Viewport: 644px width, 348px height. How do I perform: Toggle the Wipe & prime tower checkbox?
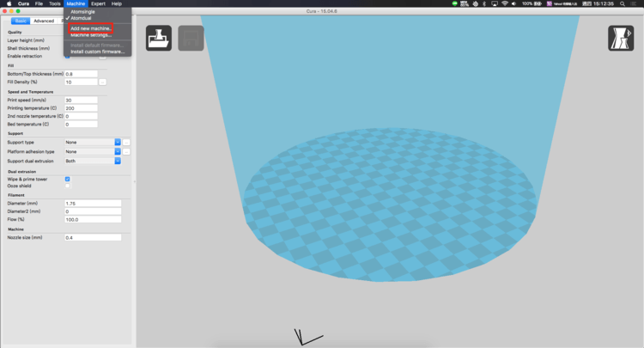[x=67, y=179]
